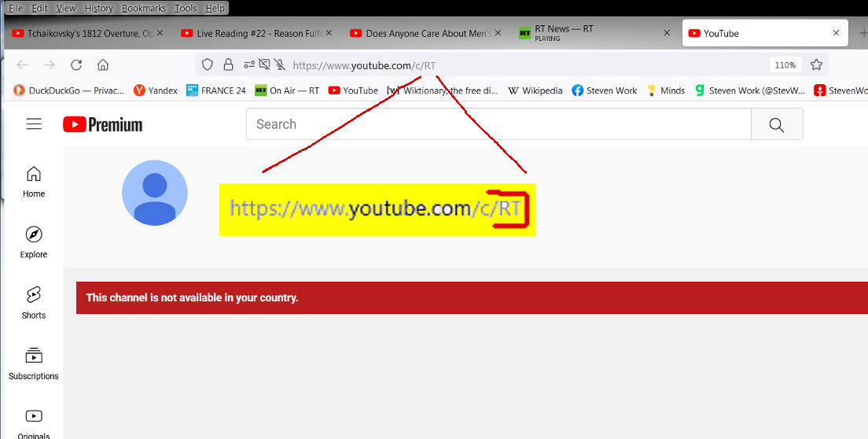
Task: Close the RT News tab
Action: [x=667, y=33]
